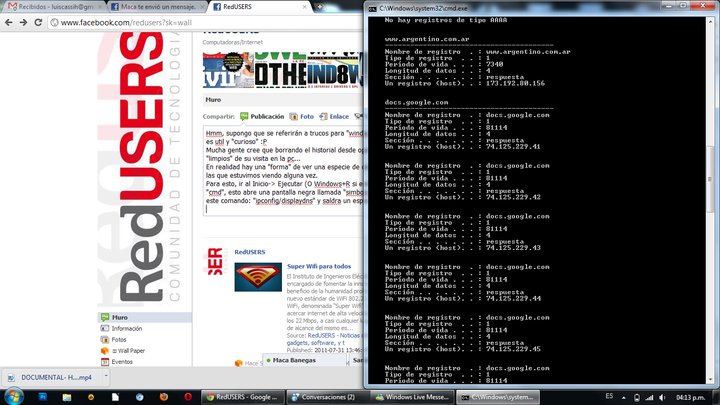Viewport: 720px width, 405px height.
Task: Click the IP '74.125.229.41' in cmd
Action: click(x=513, y=147)
